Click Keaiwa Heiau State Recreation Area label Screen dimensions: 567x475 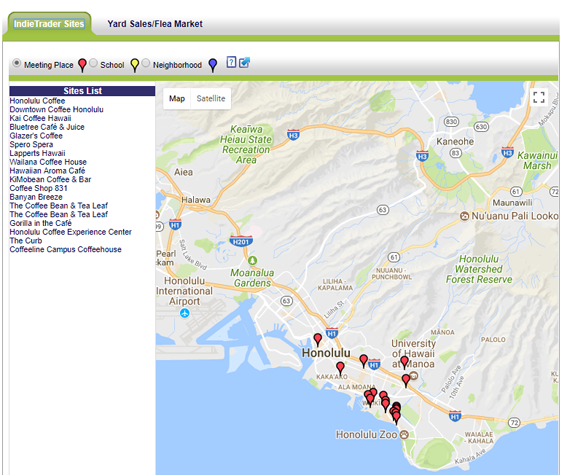point(246,144)
